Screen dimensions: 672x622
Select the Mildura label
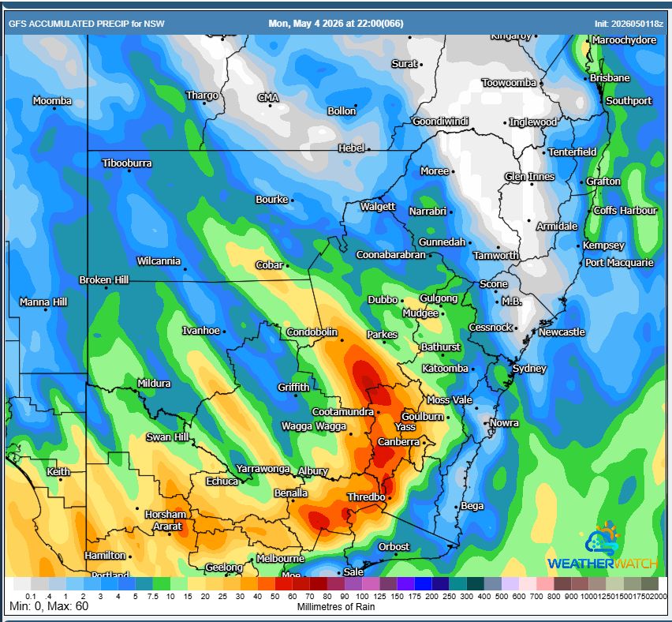pos(154,384)
